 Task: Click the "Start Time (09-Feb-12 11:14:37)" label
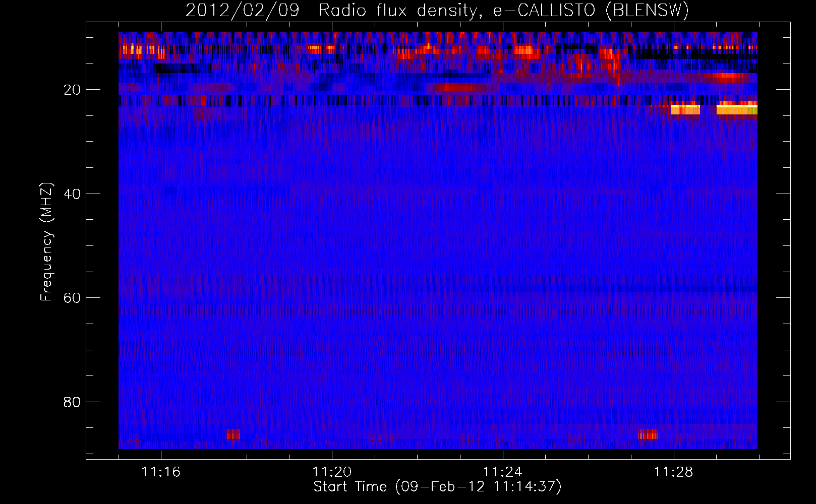pyautogui.click(x=437, y=487)
